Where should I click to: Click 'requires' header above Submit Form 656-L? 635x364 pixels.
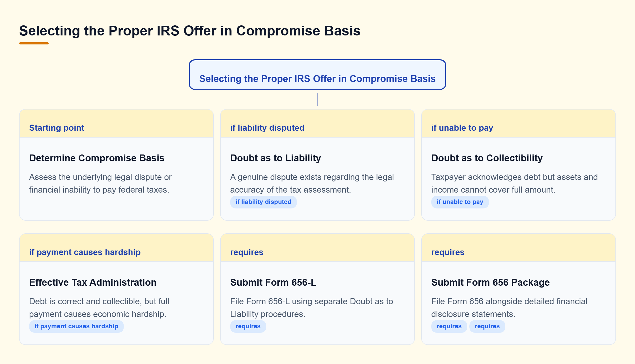tap(247, 252)
